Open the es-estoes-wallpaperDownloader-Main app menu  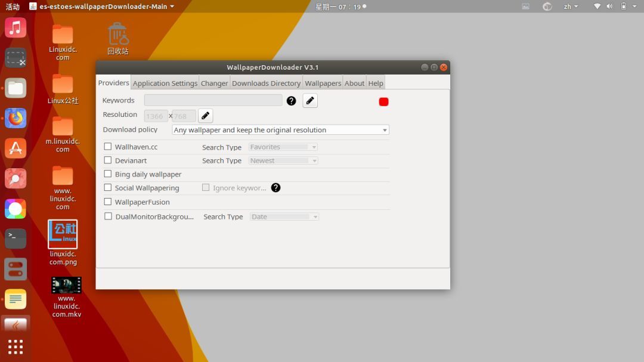[102, 6]
